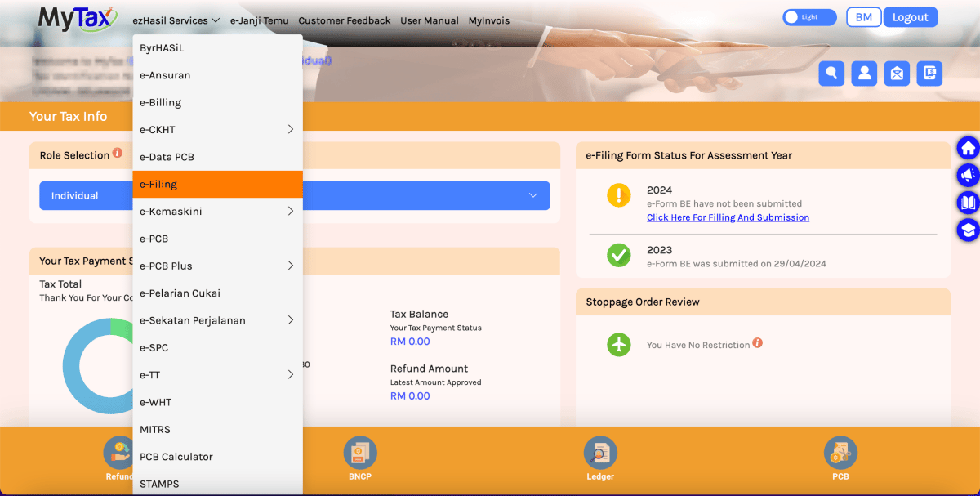Open the Ledger icon in bottom bar
This screenshot has height=496, width=980.
600,454
